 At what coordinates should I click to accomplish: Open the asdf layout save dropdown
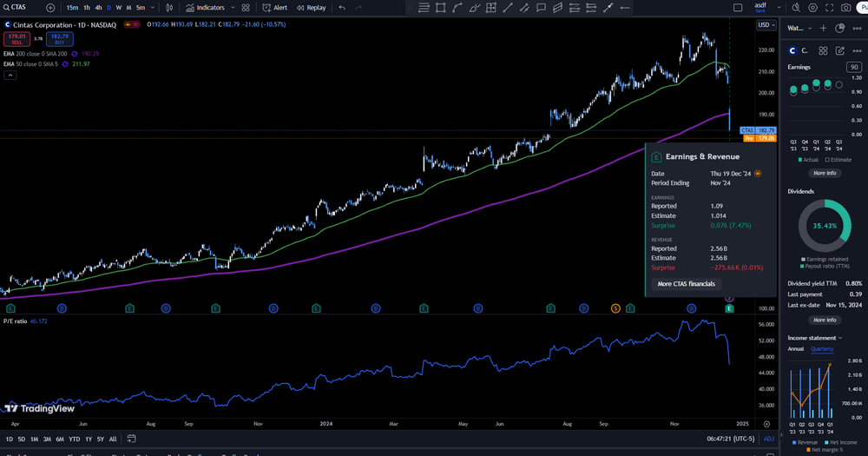click(x=779, y=8)
